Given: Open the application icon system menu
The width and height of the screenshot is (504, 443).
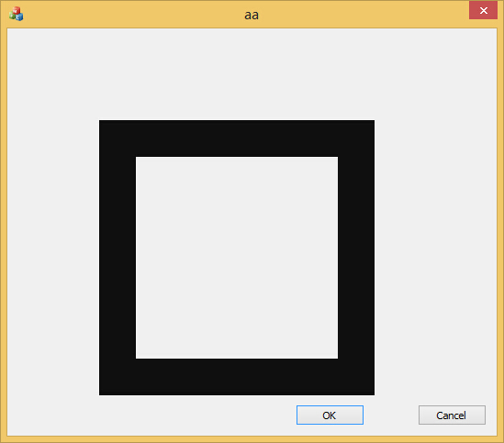Looking at the screenshot, I should click(x=17, y=14).
